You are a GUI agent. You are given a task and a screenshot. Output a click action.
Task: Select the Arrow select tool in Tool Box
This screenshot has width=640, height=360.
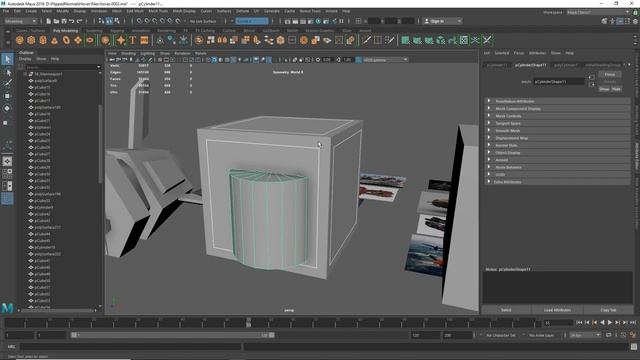click(x=7, y=59)
